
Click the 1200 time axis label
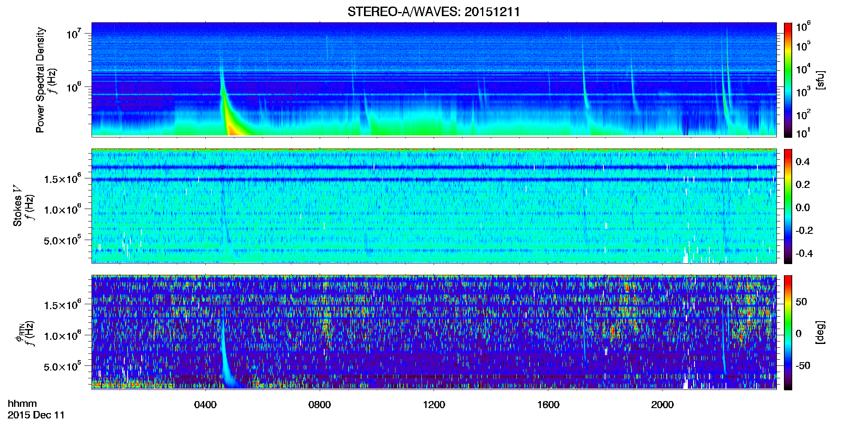pyautogui.click(x=434, y=405)
